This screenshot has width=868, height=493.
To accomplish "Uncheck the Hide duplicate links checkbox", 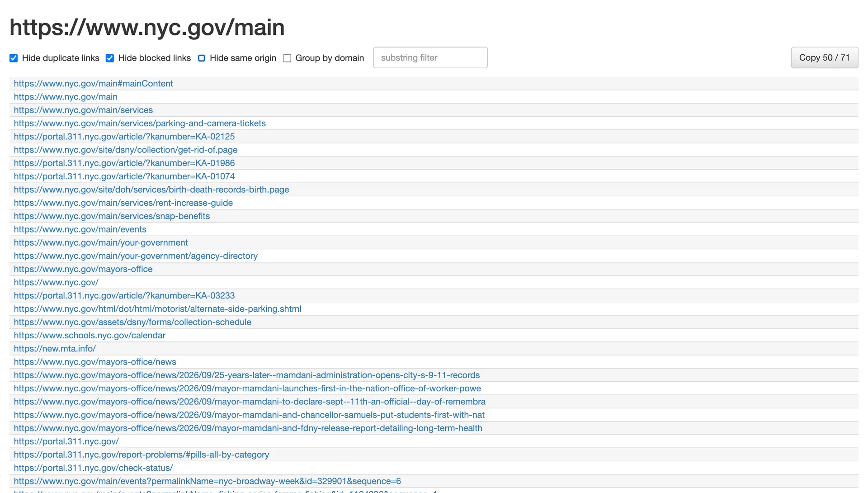I will 14,58.
